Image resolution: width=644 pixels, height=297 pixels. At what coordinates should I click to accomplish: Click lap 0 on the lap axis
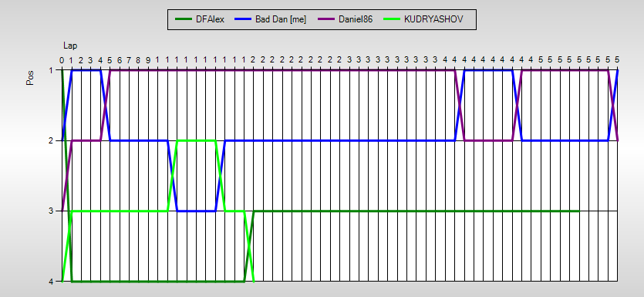click(62, 60)
